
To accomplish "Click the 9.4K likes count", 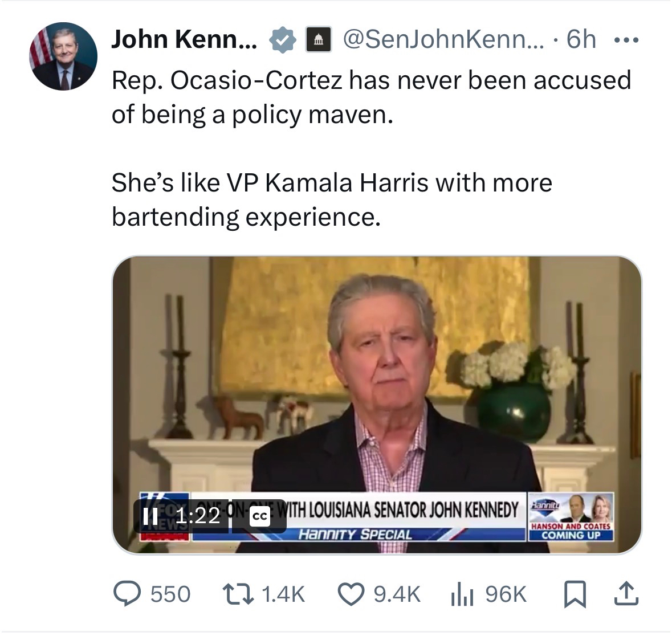I will point(397,594).
